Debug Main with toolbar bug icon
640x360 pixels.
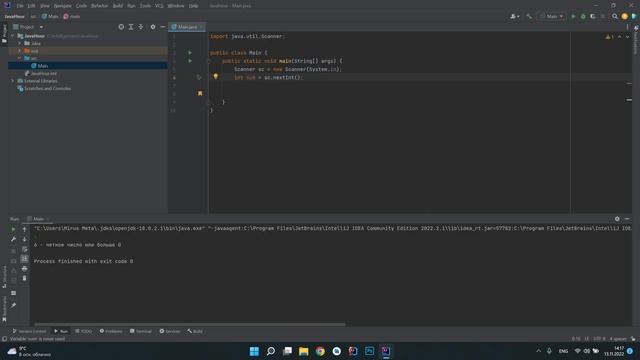(x=583, y=16)
